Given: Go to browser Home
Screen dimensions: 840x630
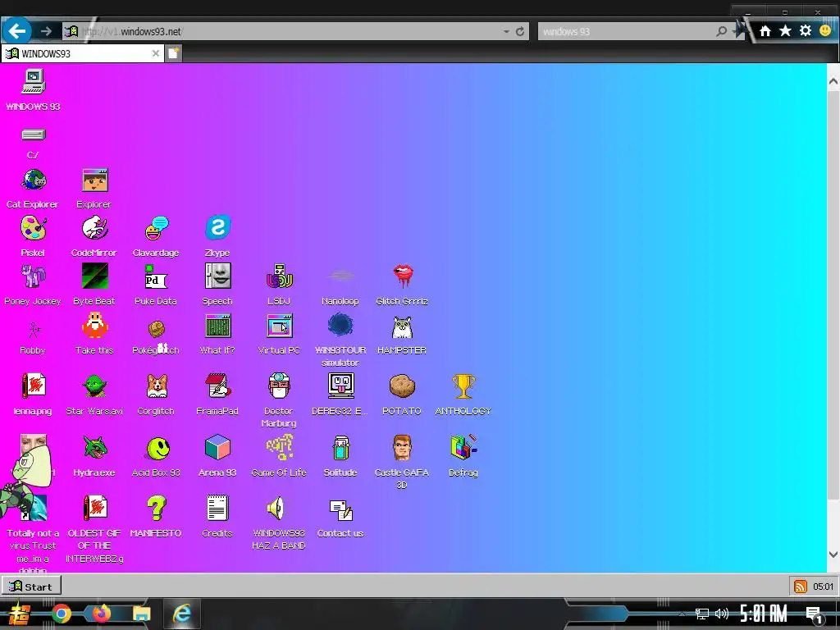Looking at the screenshot, I should [765, 31].
